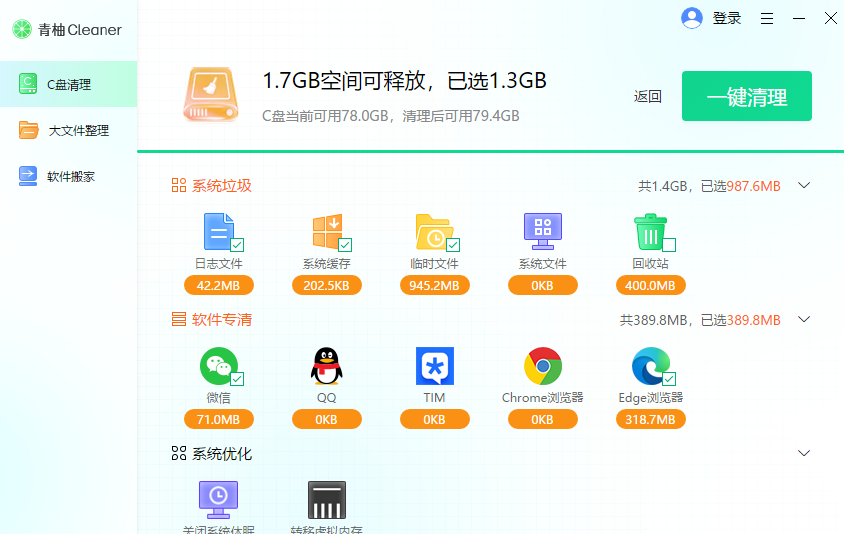The image size is (844, 534).
Task: Check the 回收站 checkbox
Action: click(669, 245)
